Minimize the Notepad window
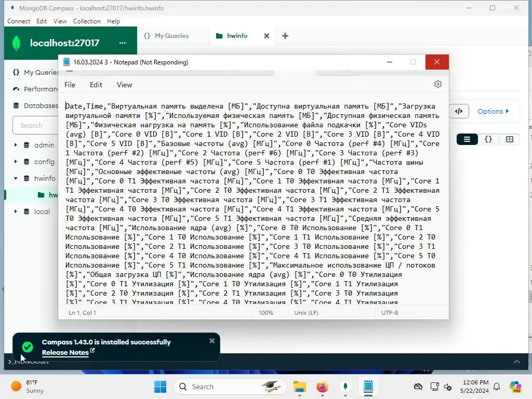Viewport: 532px width, 399px height. pos(390,62)
